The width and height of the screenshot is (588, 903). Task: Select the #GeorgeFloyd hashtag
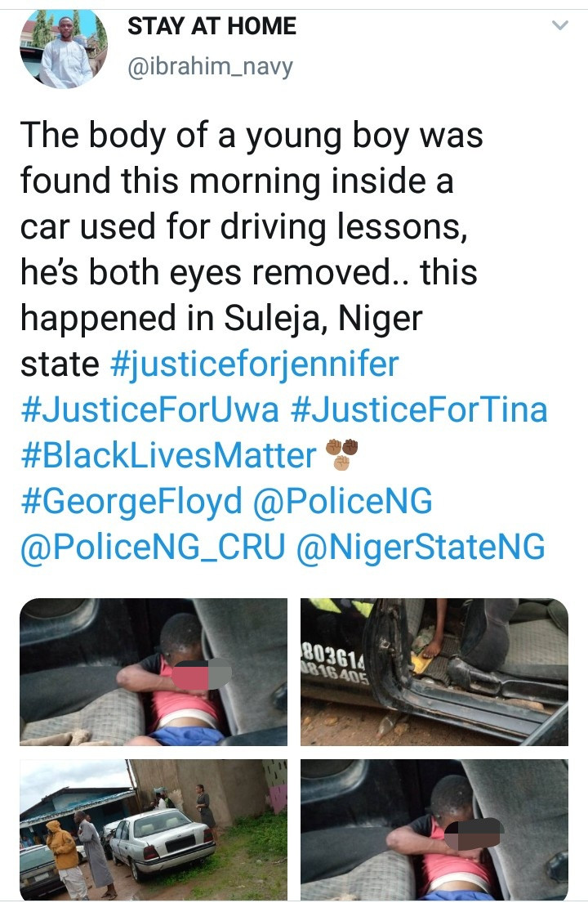click(131, 501)
